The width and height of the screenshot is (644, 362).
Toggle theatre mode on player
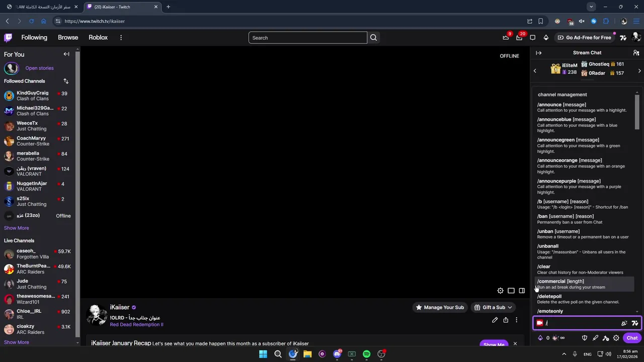point(511,291)
